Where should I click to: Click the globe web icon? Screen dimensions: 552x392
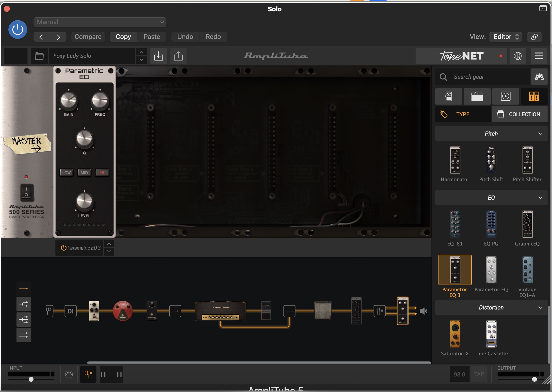(x=518, y=56)
